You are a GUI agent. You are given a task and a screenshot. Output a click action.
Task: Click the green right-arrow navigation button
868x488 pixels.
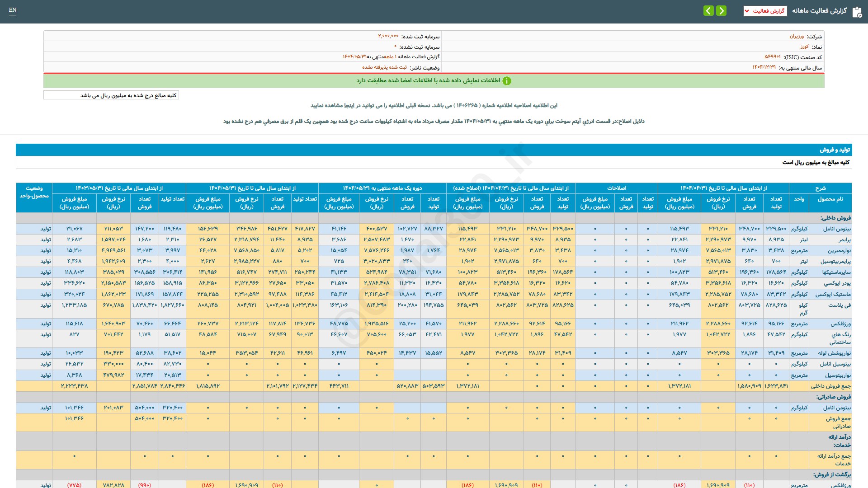(x=722, y=11)
